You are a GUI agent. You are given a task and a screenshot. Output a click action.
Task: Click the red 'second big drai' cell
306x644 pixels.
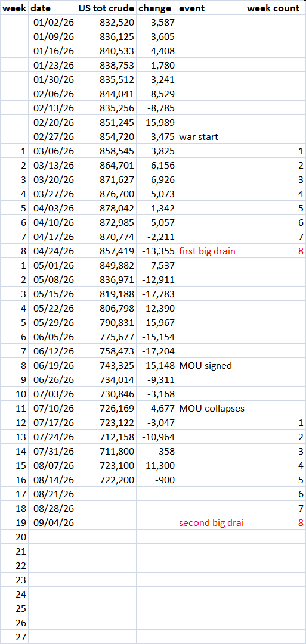click(211, 523)
